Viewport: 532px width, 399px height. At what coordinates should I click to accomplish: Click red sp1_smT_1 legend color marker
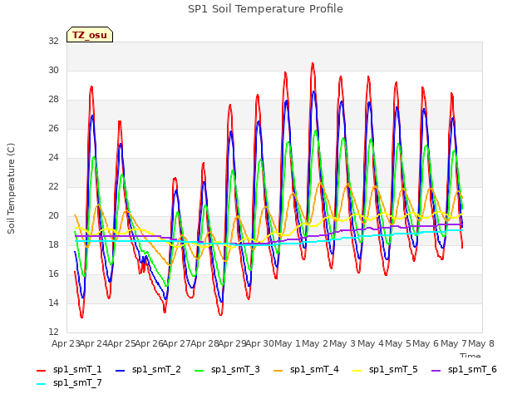[41, 371]
